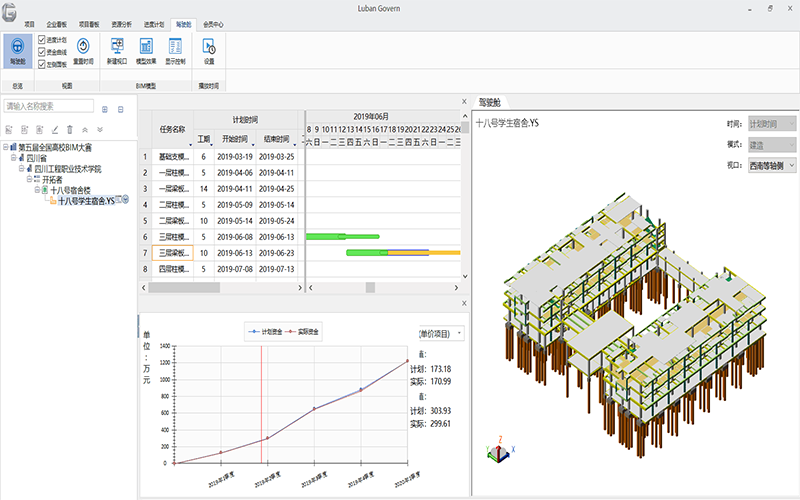Click small list icon after 十八号学生宿舍.YS
The height and width of the screenshot is (500, 800).
click(118, 199)
